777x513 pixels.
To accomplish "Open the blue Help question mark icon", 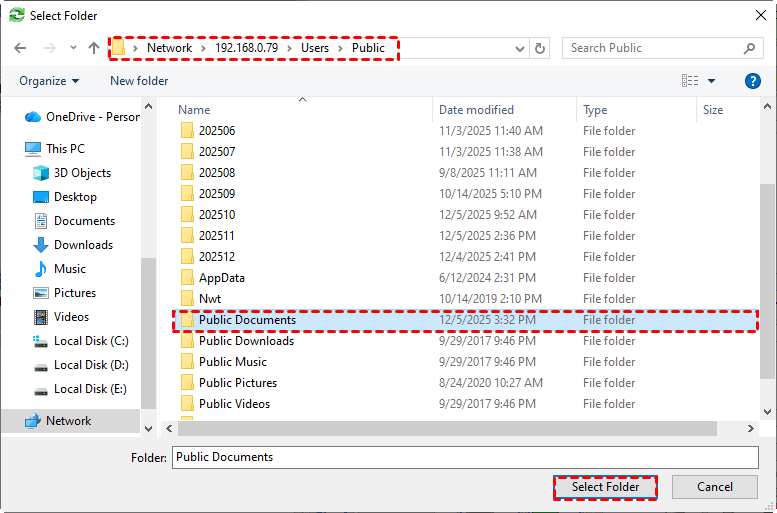I will point(753,81).
